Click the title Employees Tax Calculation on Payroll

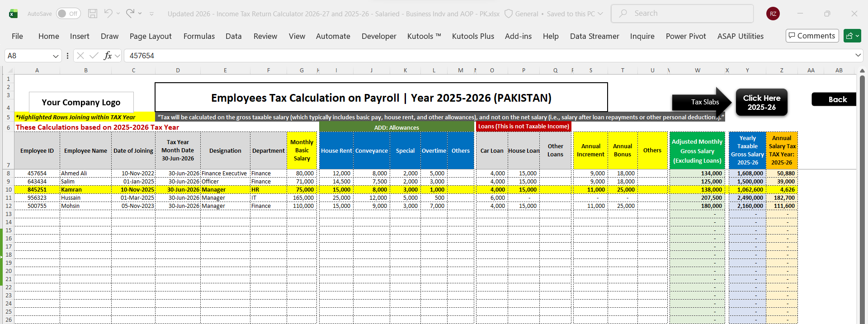(381, 98)
